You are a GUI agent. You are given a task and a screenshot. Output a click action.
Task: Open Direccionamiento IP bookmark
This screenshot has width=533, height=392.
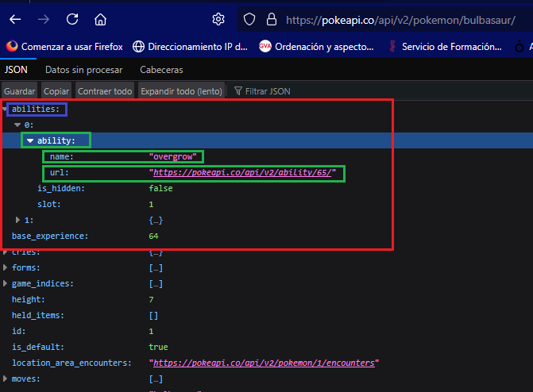click(x=190, y=47)
